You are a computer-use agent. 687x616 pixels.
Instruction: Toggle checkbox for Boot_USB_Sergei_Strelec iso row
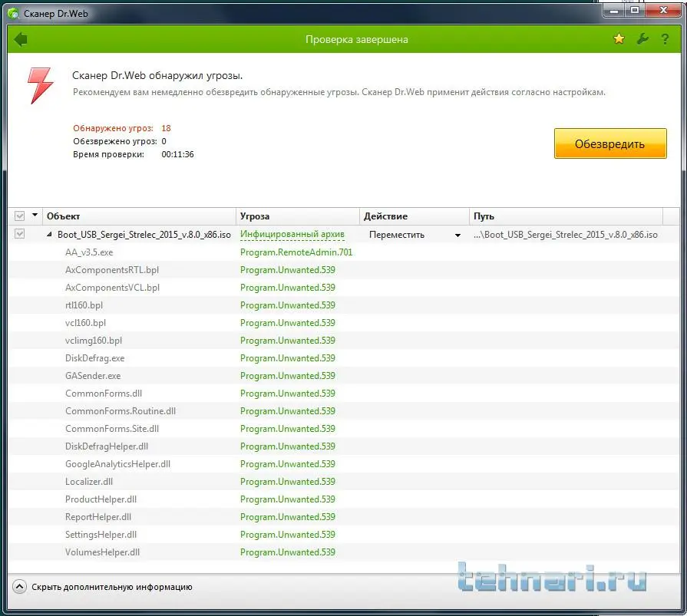(19, 234)
